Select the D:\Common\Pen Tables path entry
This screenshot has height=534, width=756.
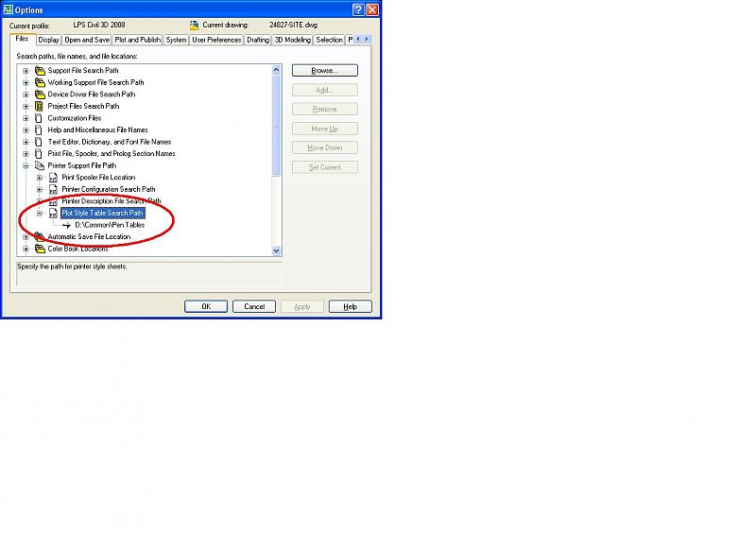(110, 225)
